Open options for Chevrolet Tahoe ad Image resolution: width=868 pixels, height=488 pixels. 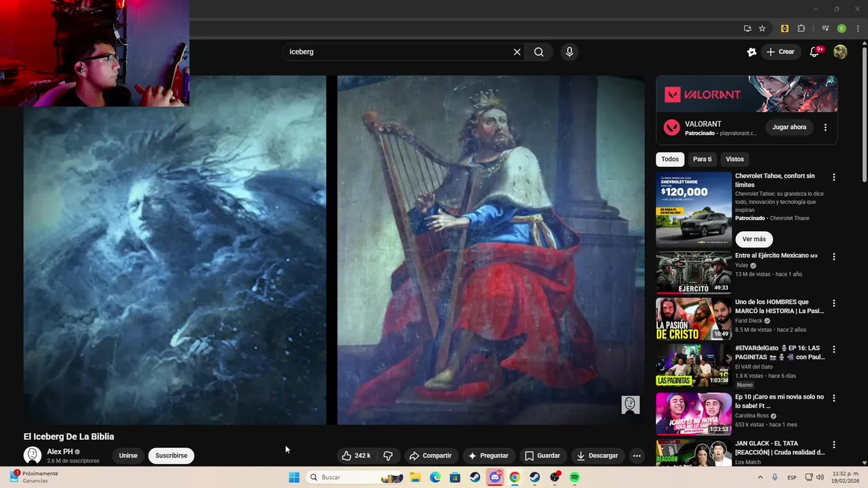834,177
